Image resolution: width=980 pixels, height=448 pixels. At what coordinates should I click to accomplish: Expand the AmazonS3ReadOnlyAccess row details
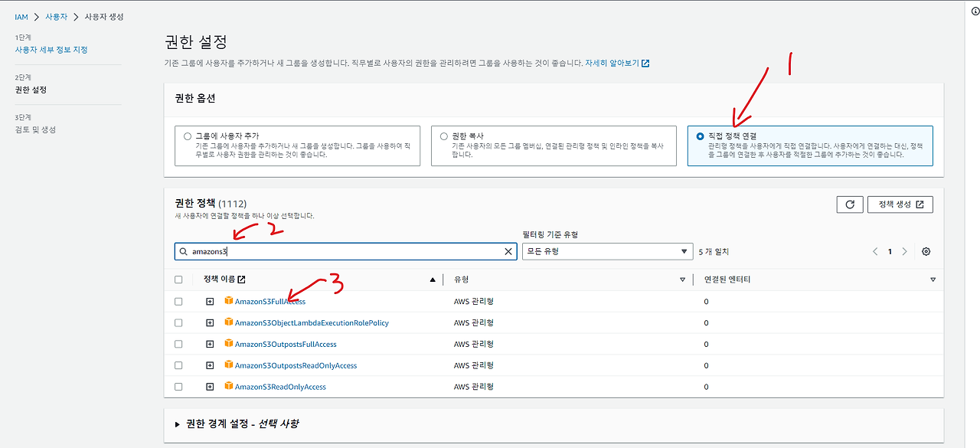(210, 388)
